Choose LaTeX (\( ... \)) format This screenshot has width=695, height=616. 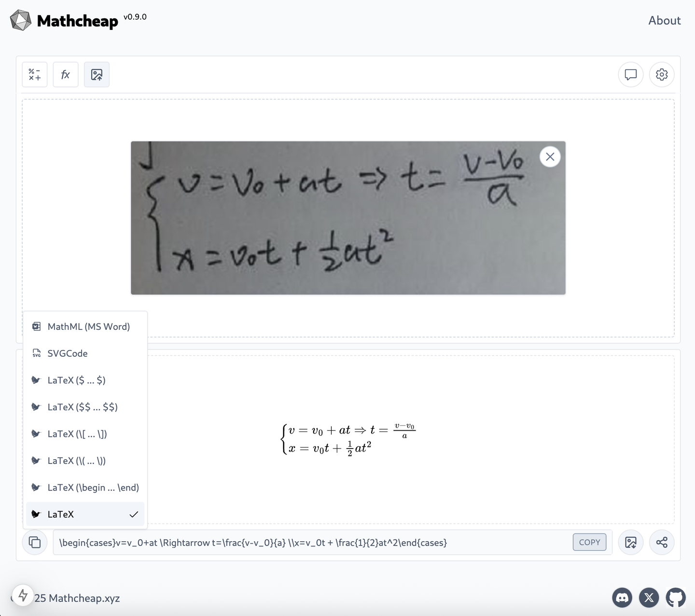pyautogui.click(x=85, y=461)
